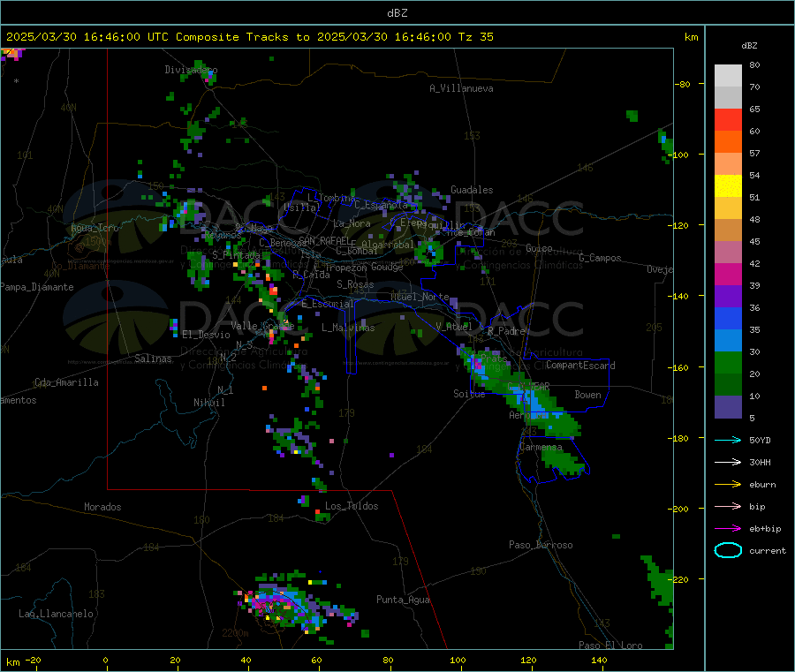Click the 'S_Rosas' map label
Image resolution: width=795 pixels, height=672 pixels.
(x=355, y=284)
